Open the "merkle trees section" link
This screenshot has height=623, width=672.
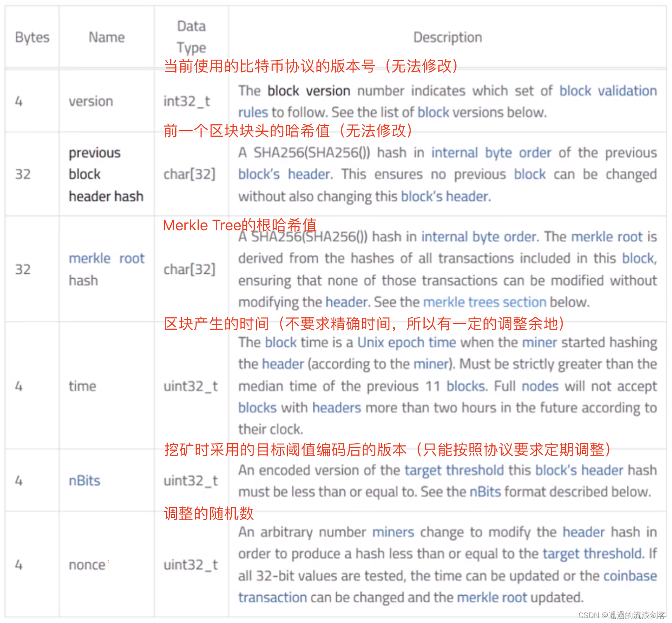485,302
